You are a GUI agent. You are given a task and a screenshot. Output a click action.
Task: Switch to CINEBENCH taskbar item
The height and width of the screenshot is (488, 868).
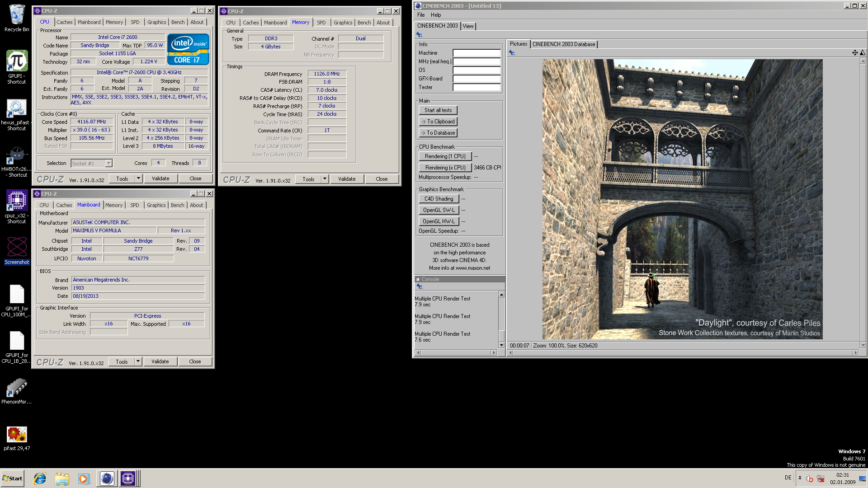click(x=107, y=479)
